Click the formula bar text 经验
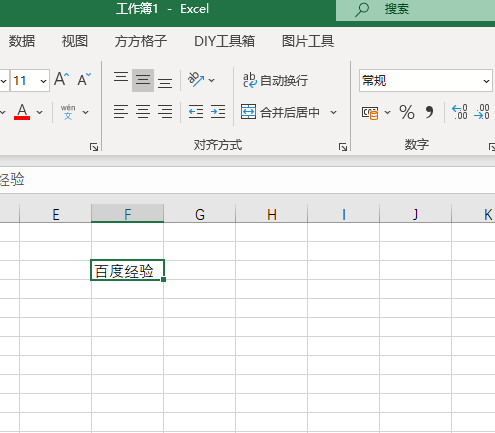The width and height of the screenshot is (495, 433). point(12,179)
